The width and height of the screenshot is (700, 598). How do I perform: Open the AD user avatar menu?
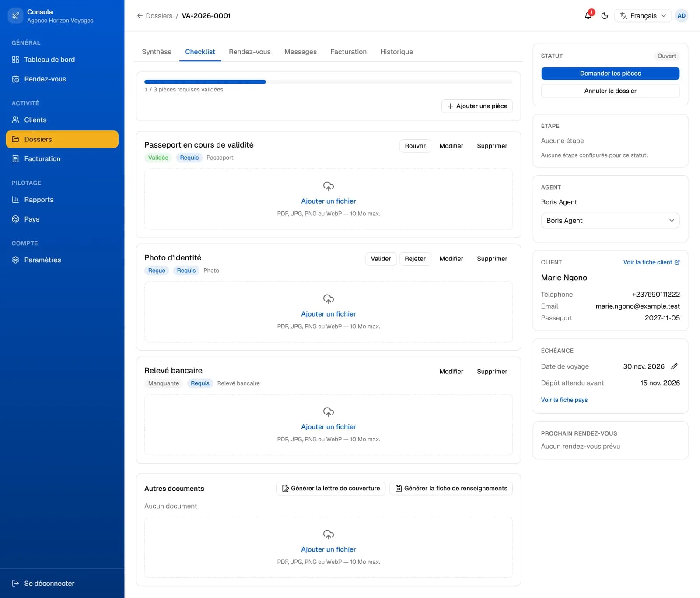(681, 16)
